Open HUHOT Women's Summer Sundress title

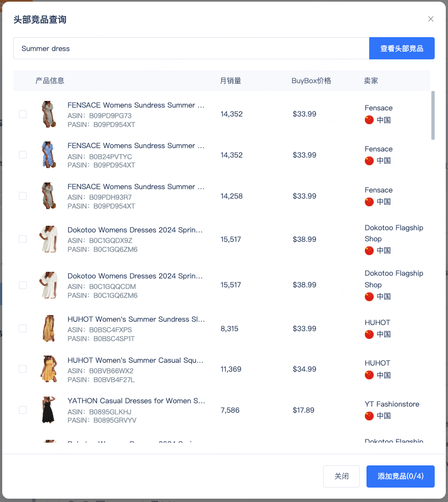(136, 319)
